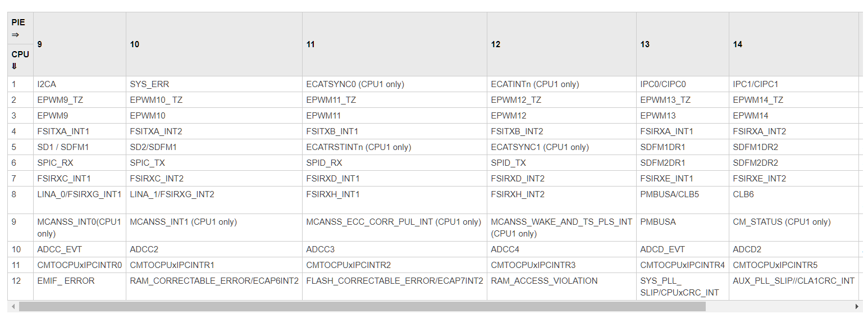Select the CMTOCPUxIPCINTR3 cell
The image size is (868, 318).
tap(561, 265)
